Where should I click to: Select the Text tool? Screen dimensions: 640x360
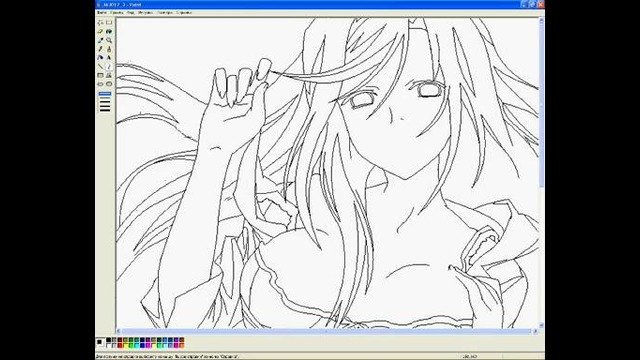(109, 58)
